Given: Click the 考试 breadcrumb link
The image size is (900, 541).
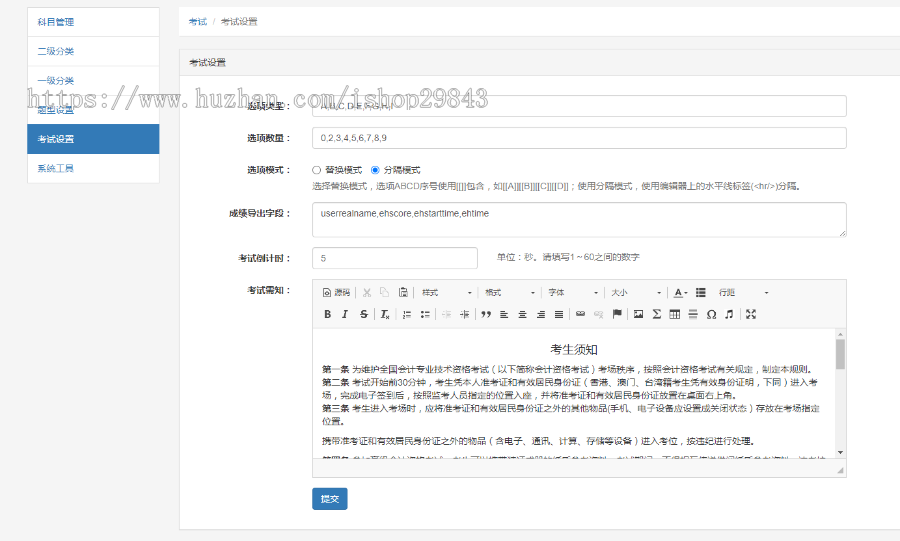Looking at the screenshot, I should click(198, 21).
